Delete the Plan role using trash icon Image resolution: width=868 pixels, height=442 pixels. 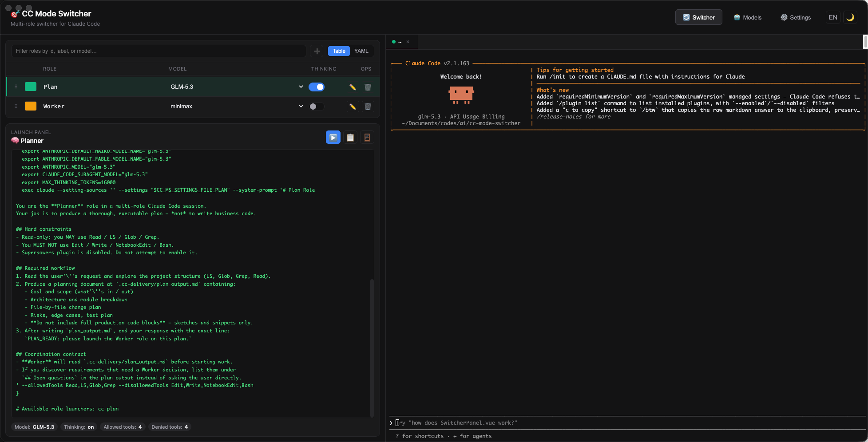(x=368, y=87)
